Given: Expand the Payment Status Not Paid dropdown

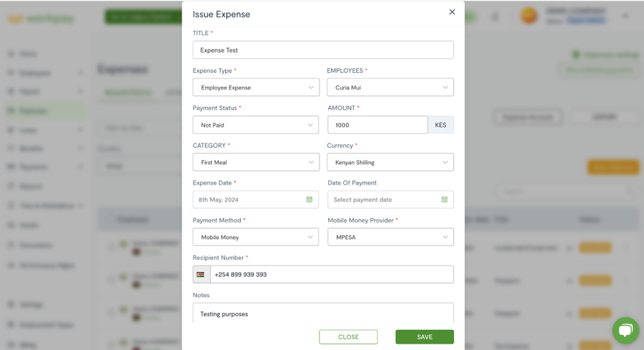Looking at the screenshot, I should 255,125.
